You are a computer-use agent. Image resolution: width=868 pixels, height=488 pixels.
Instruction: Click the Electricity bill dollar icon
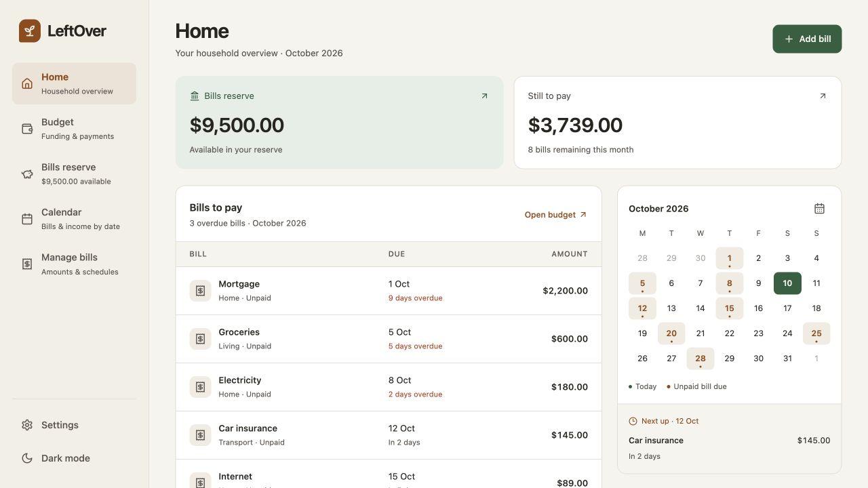click(200, 387)
